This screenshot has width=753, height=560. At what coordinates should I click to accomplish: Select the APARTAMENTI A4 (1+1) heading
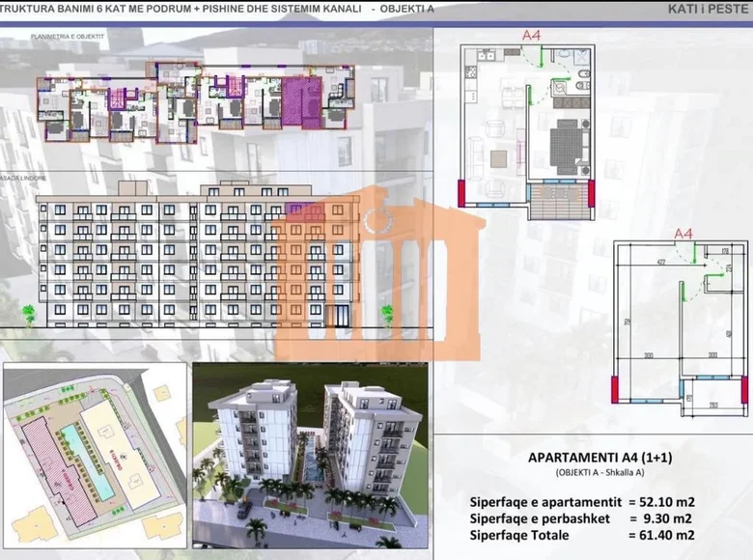(x=600, y=458)
